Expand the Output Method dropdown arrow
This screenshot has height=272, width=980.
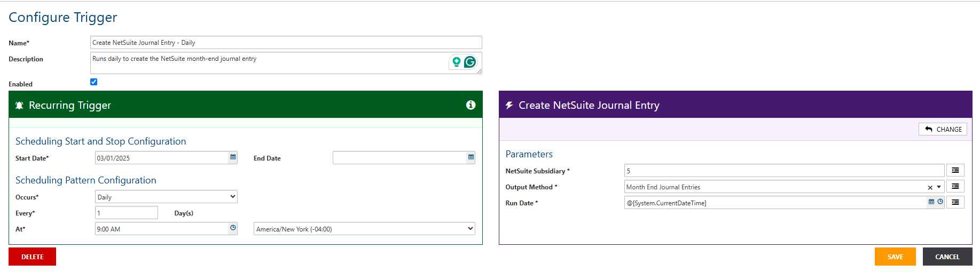click(x=939, y=187)
